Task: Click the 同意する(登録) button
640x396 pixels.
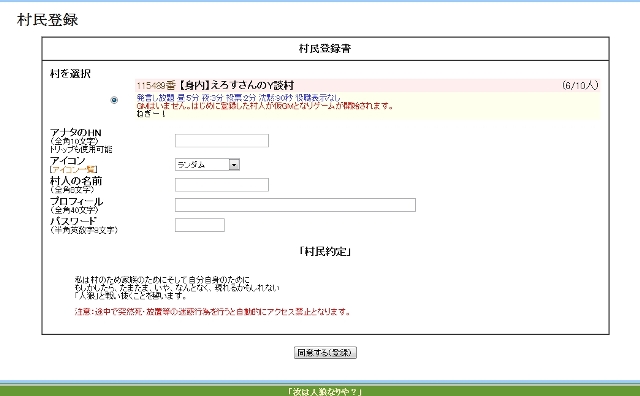Action: pos(325,352)
